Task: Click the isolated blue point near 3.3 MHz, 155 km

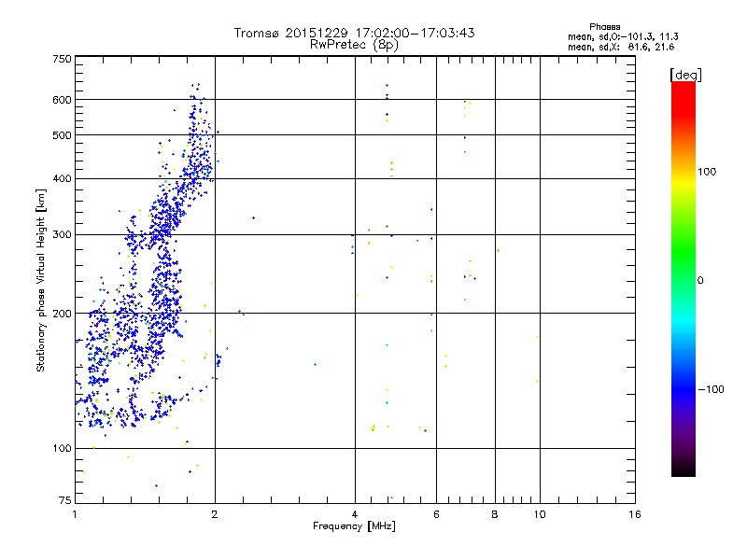Action: (x=315, y=365)
